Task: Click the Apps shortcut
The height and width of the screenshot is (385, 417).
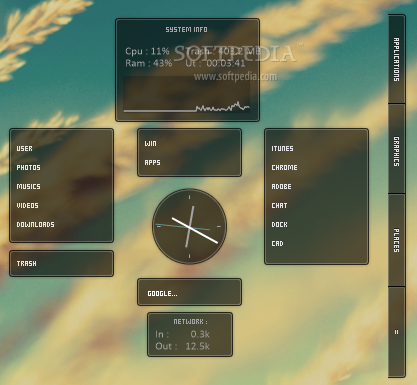Action: [x=152, y=163]
